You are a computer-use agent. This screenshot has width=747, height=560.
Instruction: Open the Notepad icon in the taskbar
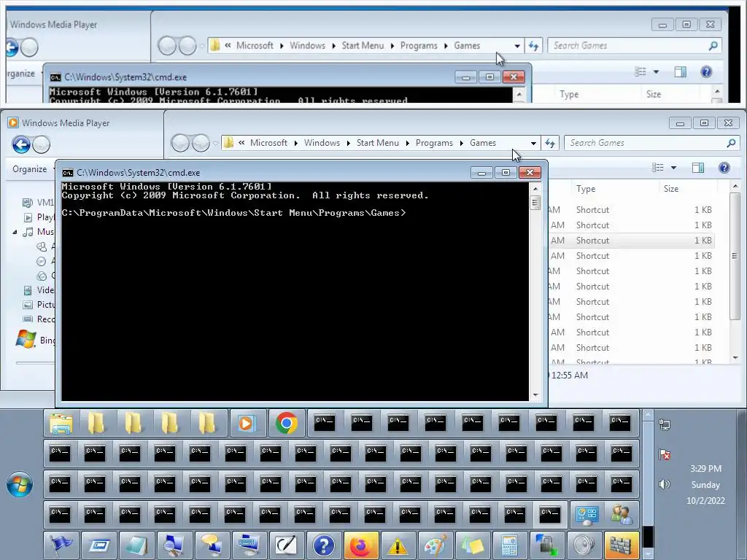136,545
